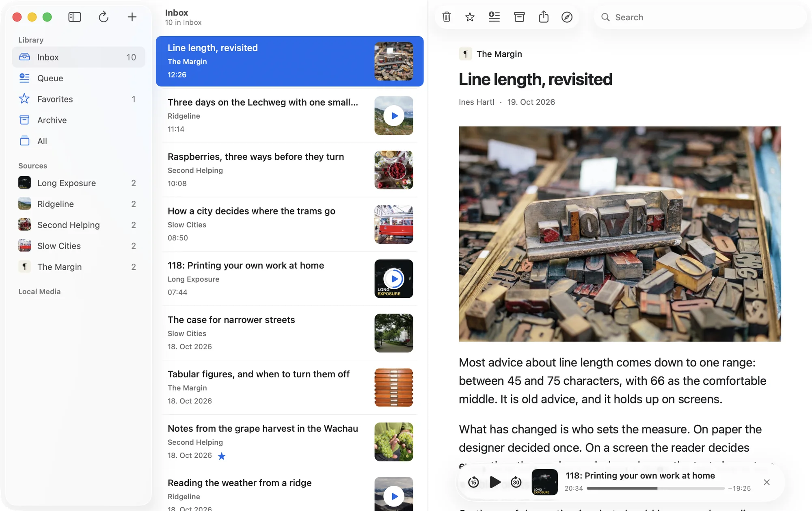Close the mini audio player
Screen dimensions: 812x511
point(767,482)
